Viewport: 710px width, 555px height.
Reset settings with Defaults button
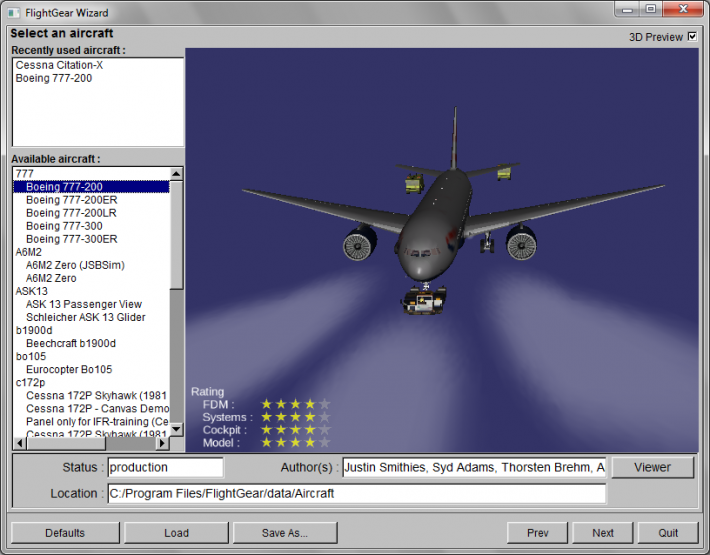(x=65, y=533)
